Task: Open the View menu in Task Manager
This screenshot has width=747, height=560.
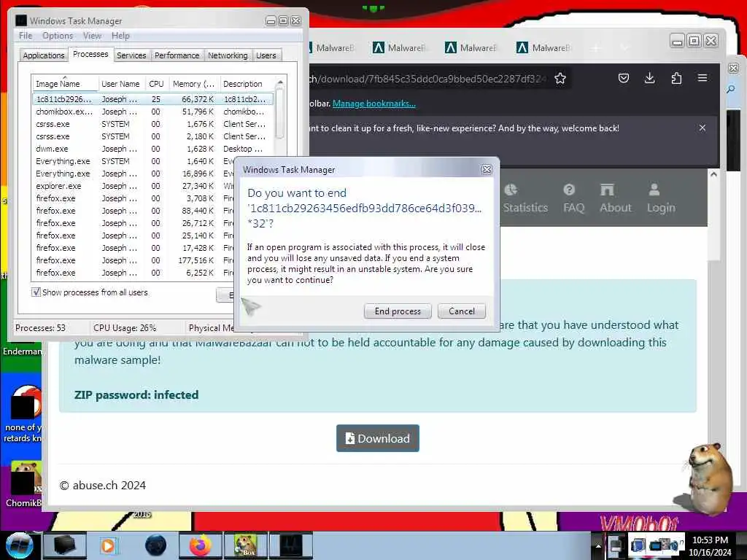Action: point(92,36)
